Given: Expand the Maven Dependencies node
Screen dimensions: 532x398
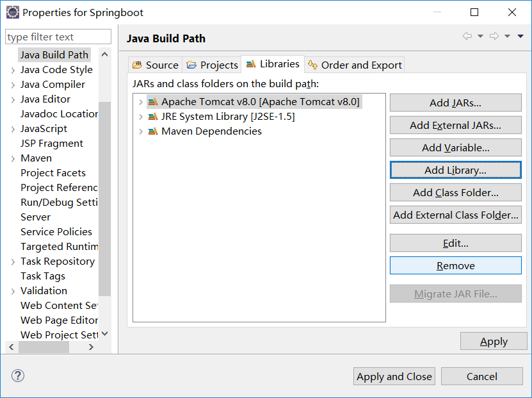Looking at the screenshot, I should (x=141, y=131).
